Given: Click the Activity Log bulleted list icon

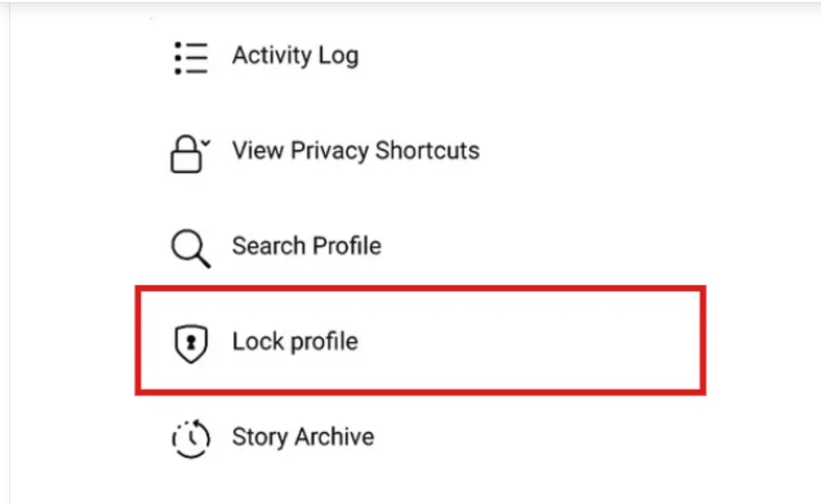Looking at the screenshot, I should 191,58.
